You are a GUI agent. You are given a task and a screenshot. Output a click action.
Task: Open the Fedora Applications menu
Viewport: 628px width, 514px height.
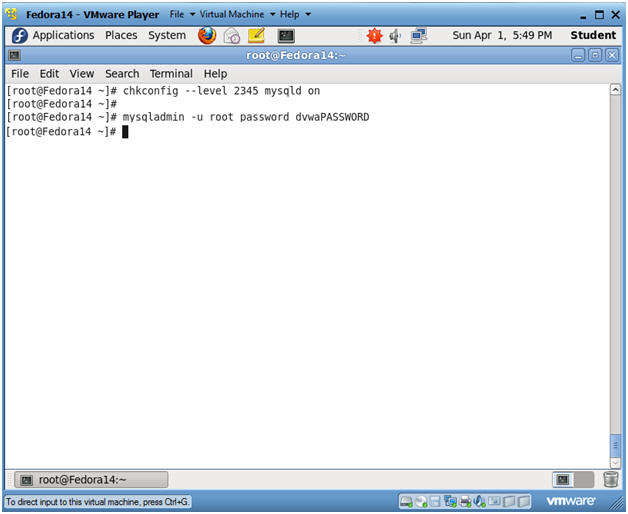pyautogui.click(x=53, y=36)
